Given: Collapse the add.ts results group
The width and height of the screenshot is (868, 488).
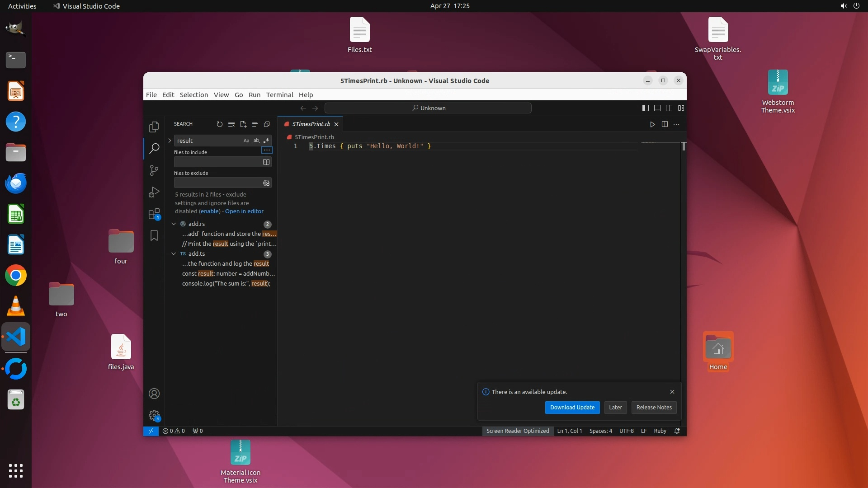Looking at the screenshot, I should pos(174,253).
